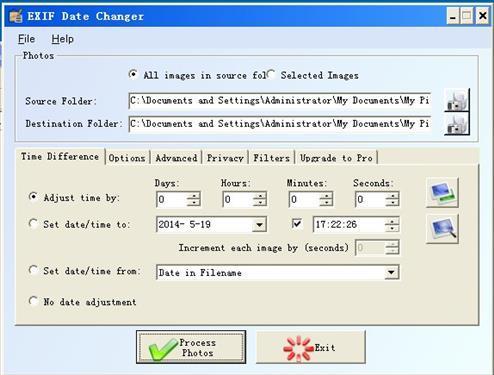Switch to the Advanced tab
Image resolution: width=494 pixels, height=375 pixels.
(x=176, y=158)
